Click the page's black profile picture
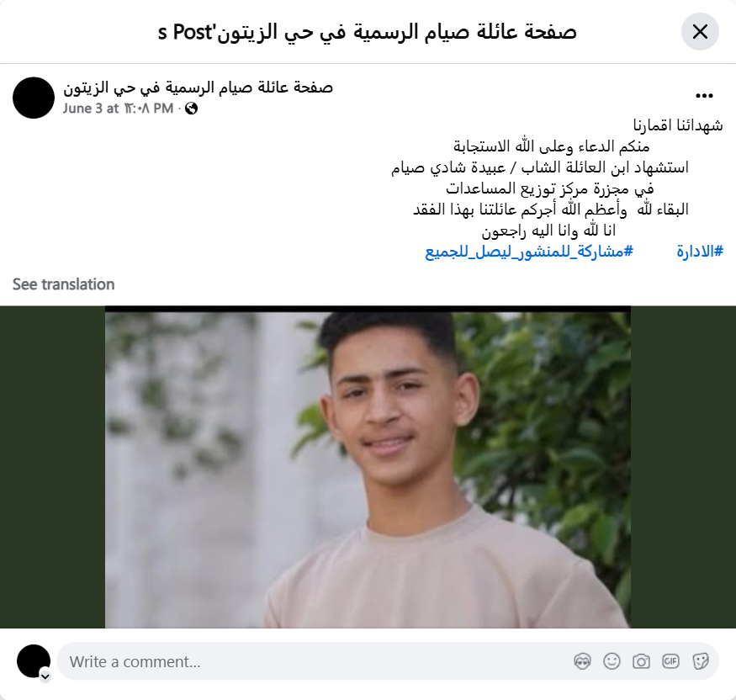 coord(34,98)
